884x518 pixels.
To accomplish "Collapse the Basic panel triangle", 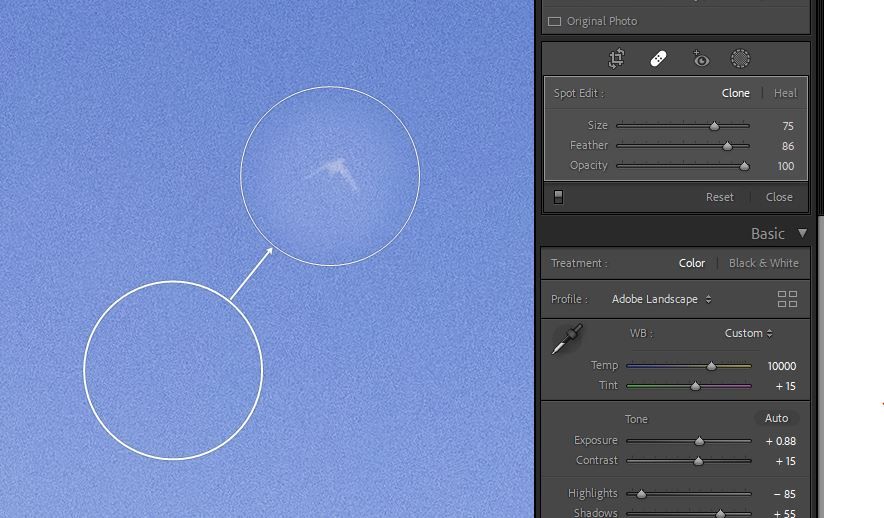I will (802, 233).
